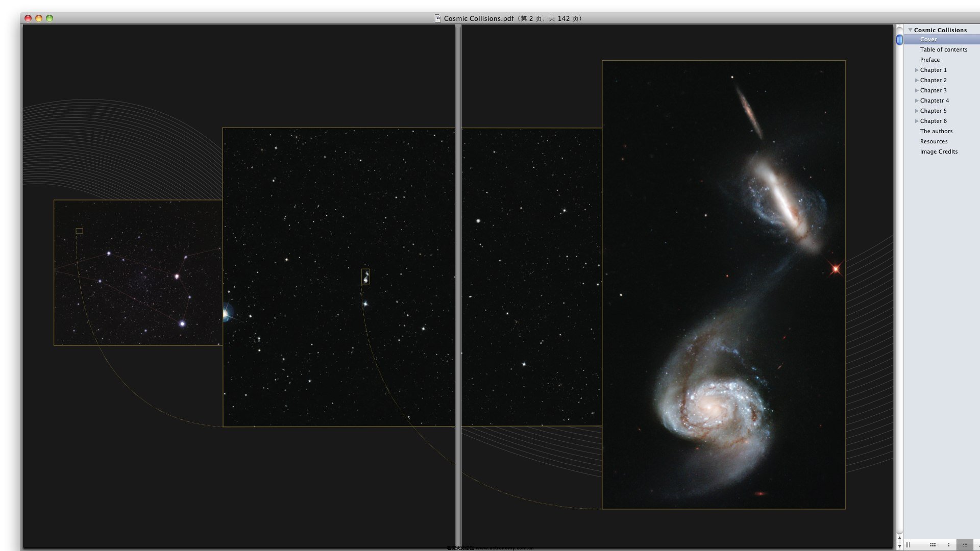Image resolution: width=980 pixels, height=551 pixels.
Task: Switch sidebar to thumbnails view
Action: [x=948, y=544]
